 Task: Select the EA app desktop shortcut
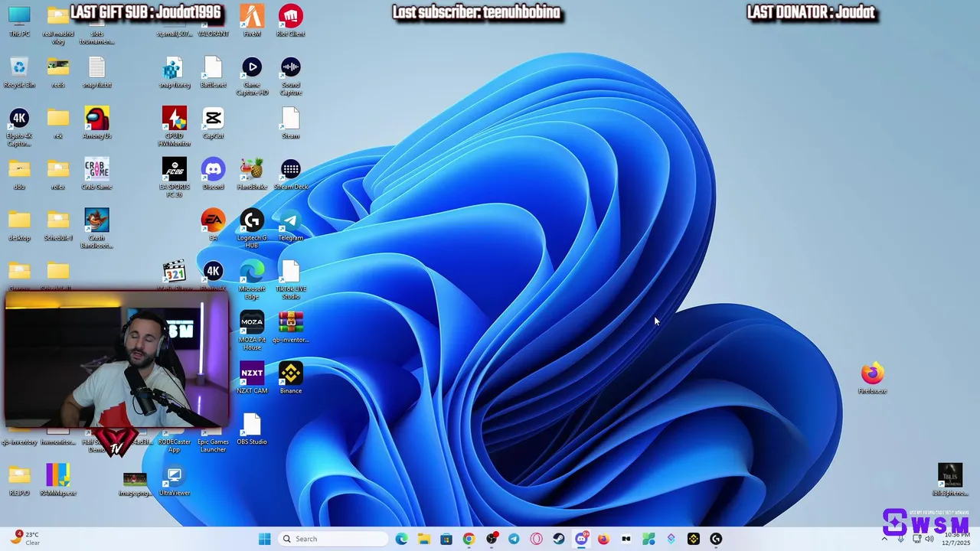click(213, 226)
